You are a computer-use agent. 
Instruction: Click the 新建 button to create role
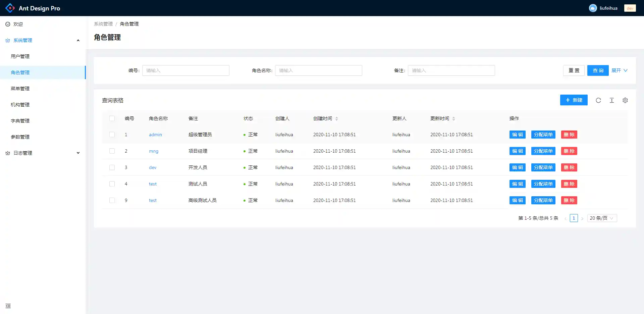(574, 100)
